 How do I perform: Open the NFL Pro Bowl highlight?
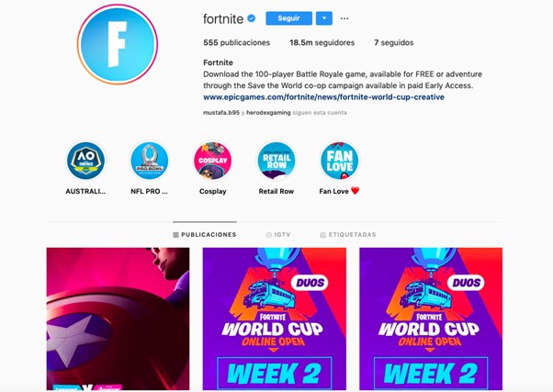150,161
